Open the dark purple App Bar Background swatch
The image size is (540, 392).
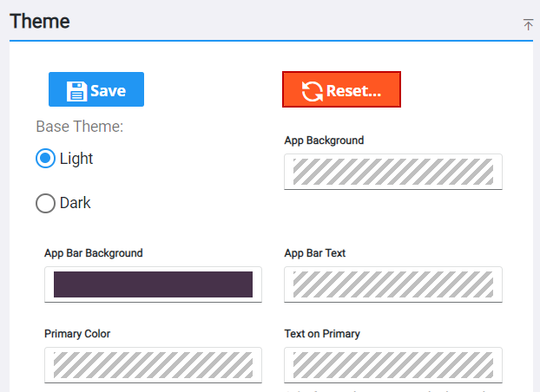[153, 284]
